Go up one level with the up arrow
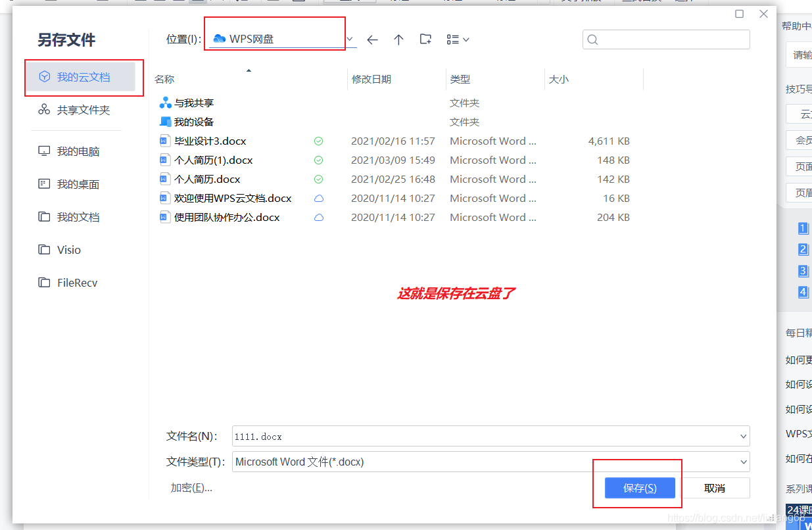The height and width of the screenshot is (530, 812). (398, 39)
